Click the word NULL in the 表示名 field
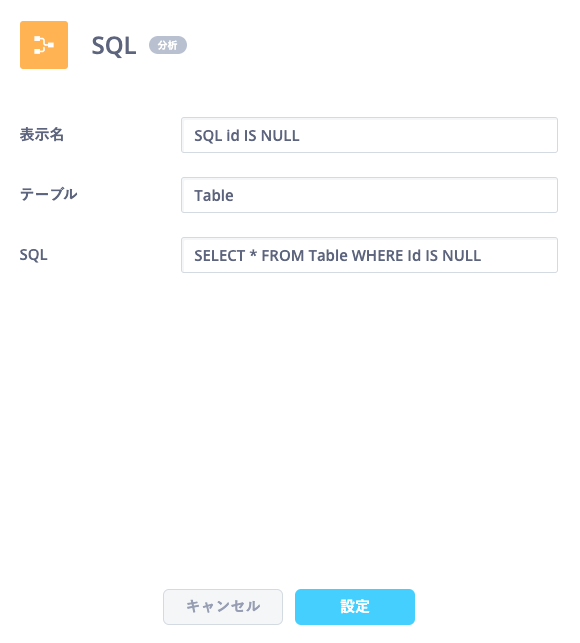The image size is (580, 643). [280, 136]
